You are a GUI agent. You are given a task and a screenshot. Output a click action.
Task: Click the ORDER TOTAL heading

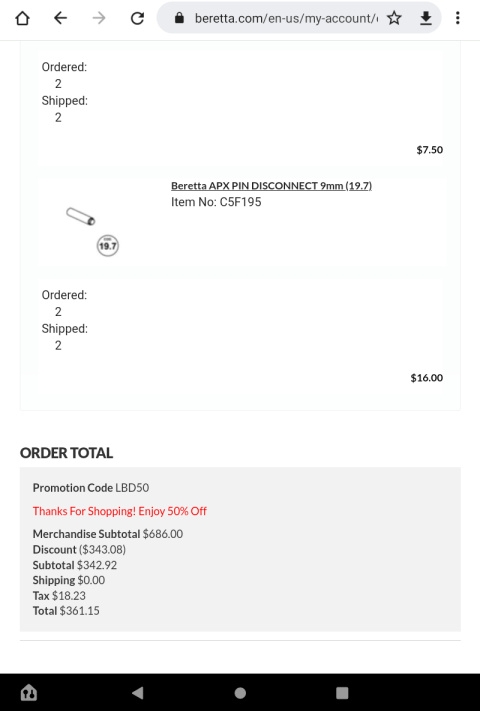(x=66, y=453)
